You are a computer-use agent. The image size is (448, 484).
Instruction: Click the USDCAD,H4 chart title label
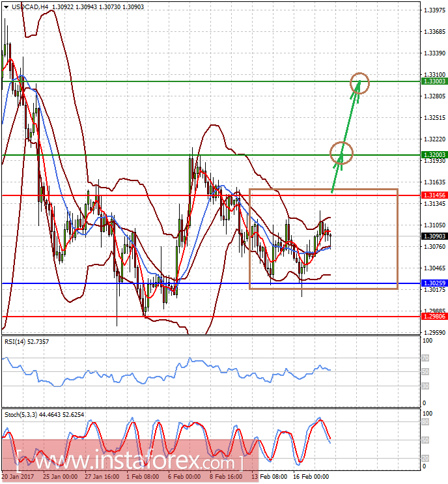click(x=31, y=7)
